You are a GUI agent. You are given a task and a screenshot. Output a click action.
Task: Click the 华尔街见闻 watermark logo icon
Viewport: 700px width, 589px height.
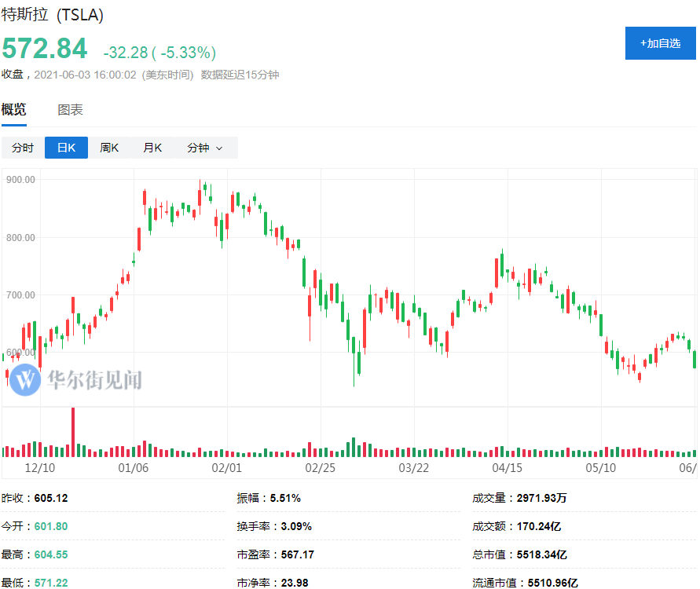(x=26, y=380)
